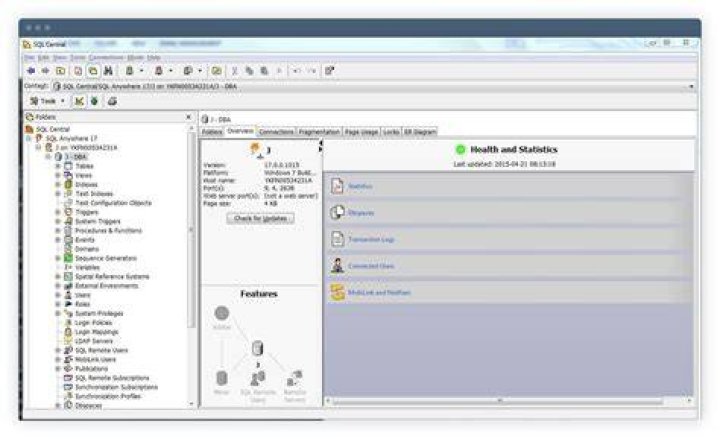
Task: Switch to the Connections tab
Action: click(276, 132)
